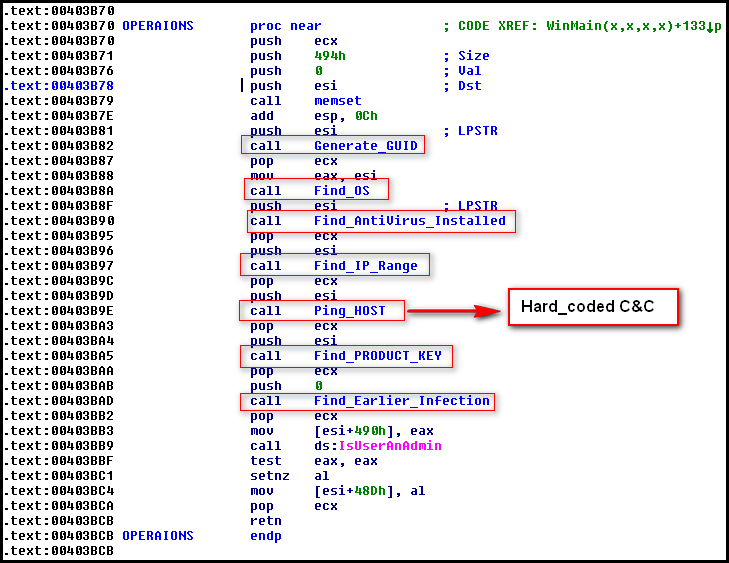
Task: Follow the Find_Earlier_Infection call
Action: (x=401, y=401)
